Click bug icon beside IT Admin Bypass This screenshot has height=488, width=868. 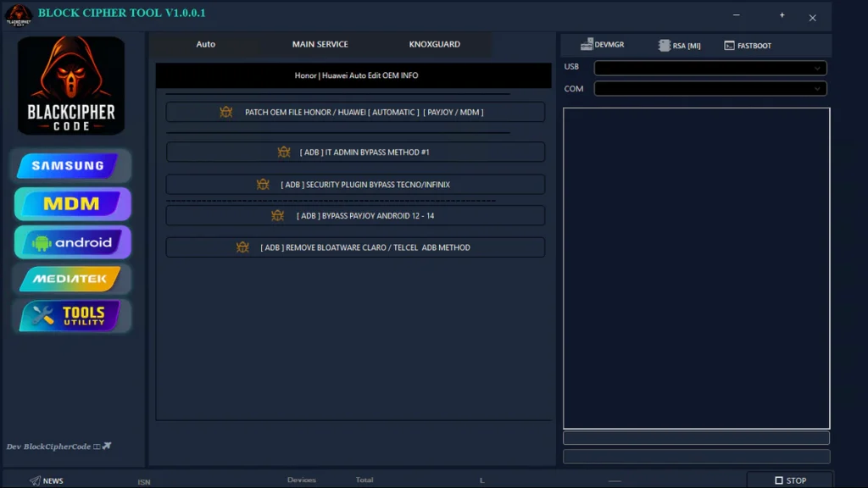(284, 152)
